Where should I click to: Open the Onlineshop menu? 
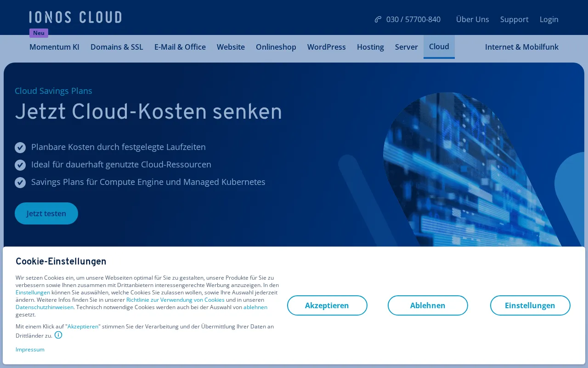point(276,47)
